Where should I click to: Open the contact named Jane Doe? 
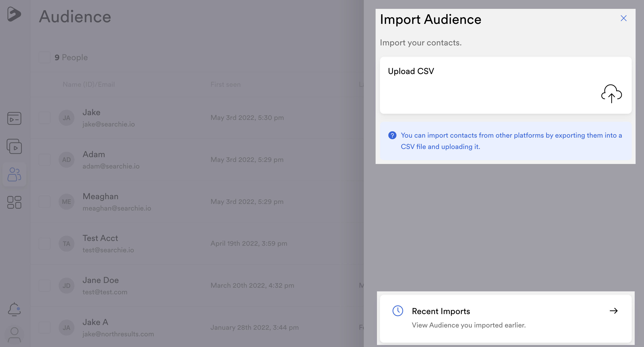click(101, 280)
